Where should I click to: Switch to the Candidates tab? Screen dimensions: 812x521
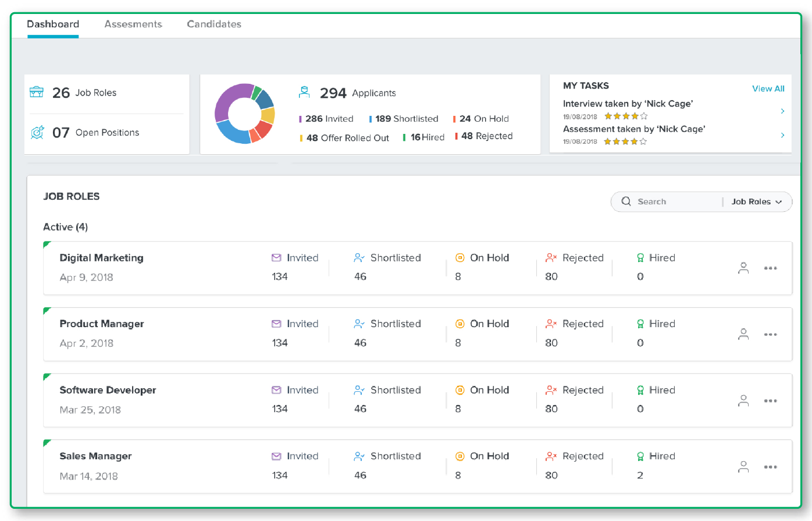tap(214, 24)
